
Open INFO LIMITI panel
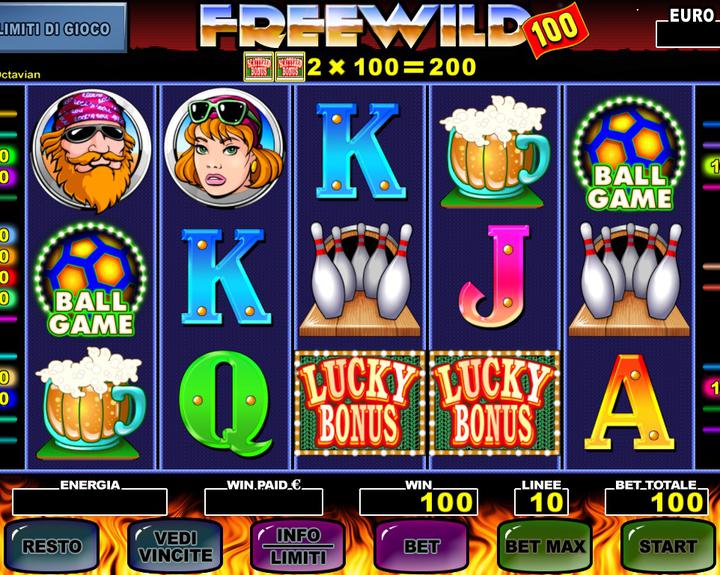298,546
